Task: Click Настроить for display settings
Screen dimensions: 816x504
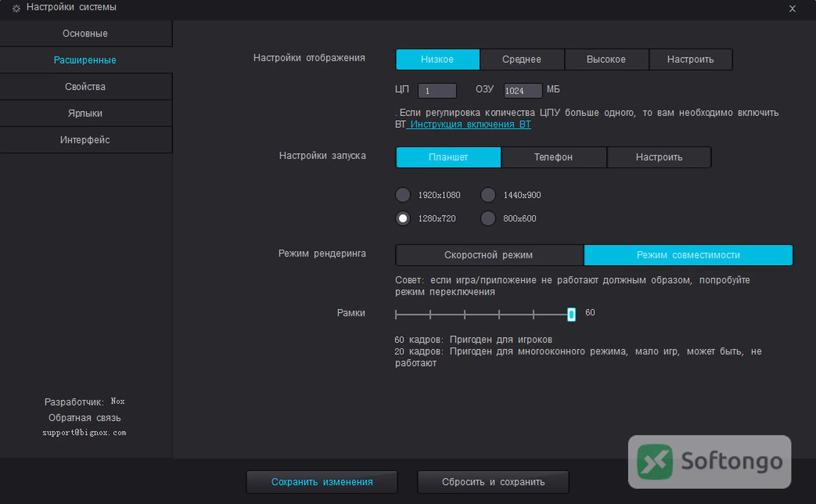Action: pos(691,59)
